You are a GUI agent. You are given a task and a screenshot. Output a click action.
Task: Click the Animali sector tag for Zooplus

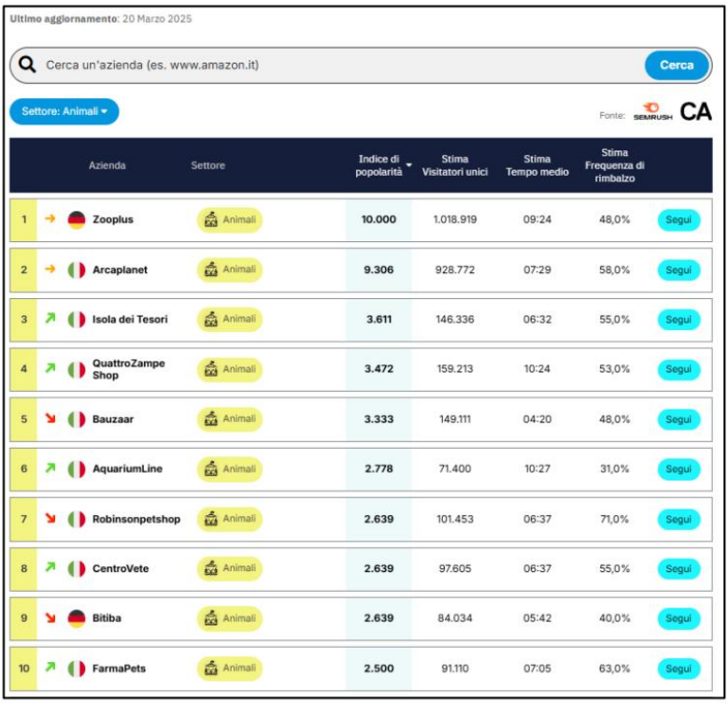click(230, 220)
